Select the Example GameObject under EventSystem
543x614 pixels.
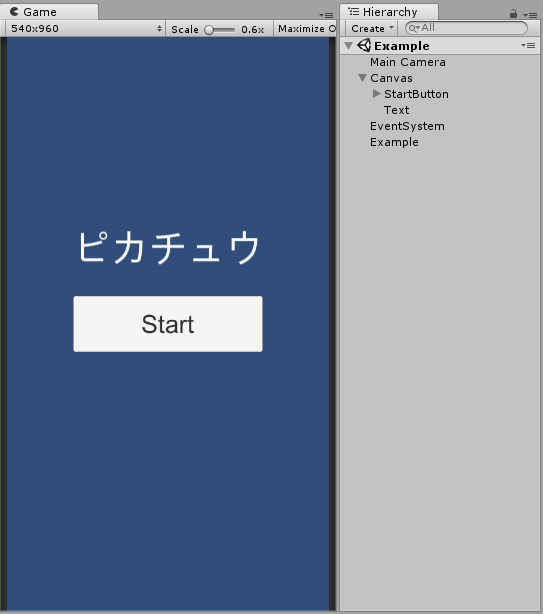[394, 142]
